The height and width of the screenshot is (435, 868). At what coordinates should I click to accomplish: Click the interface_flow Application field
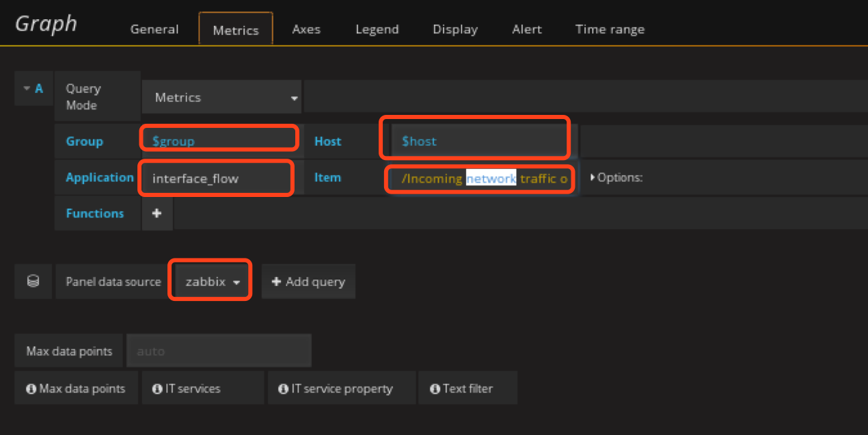point(216,178)
